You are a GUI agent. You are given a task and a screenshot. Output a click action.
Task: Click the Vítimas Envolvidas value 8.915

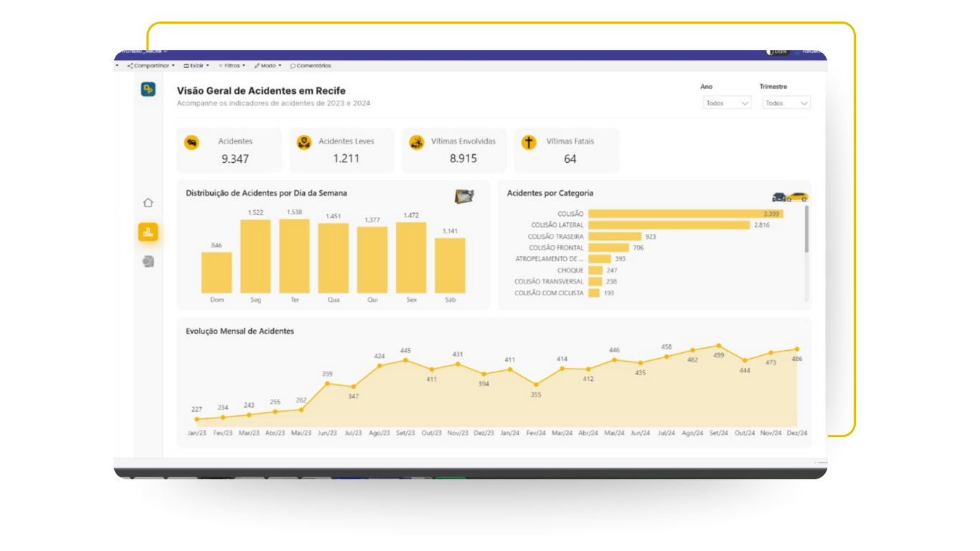(x=463, y=159)
